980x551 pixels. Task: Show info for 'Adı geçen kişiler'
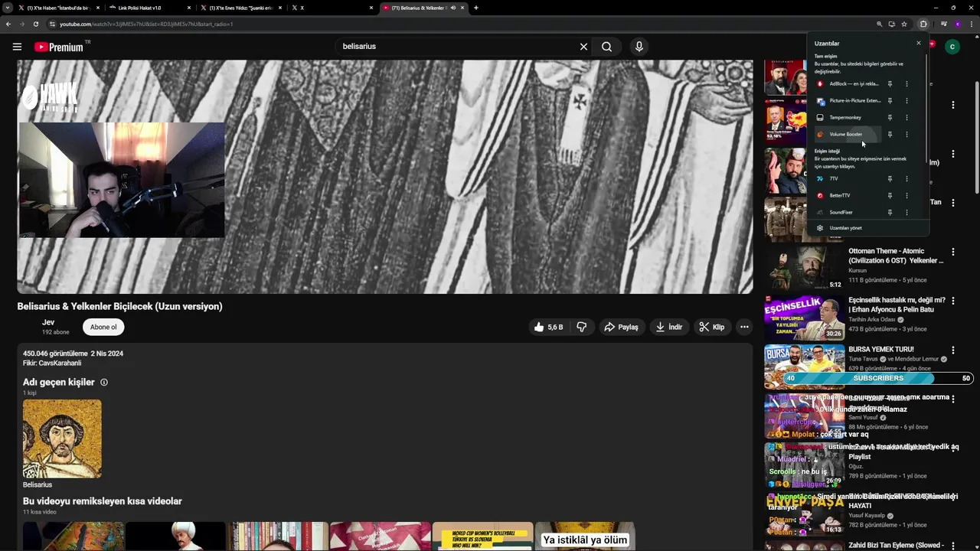tap(104, 382)
